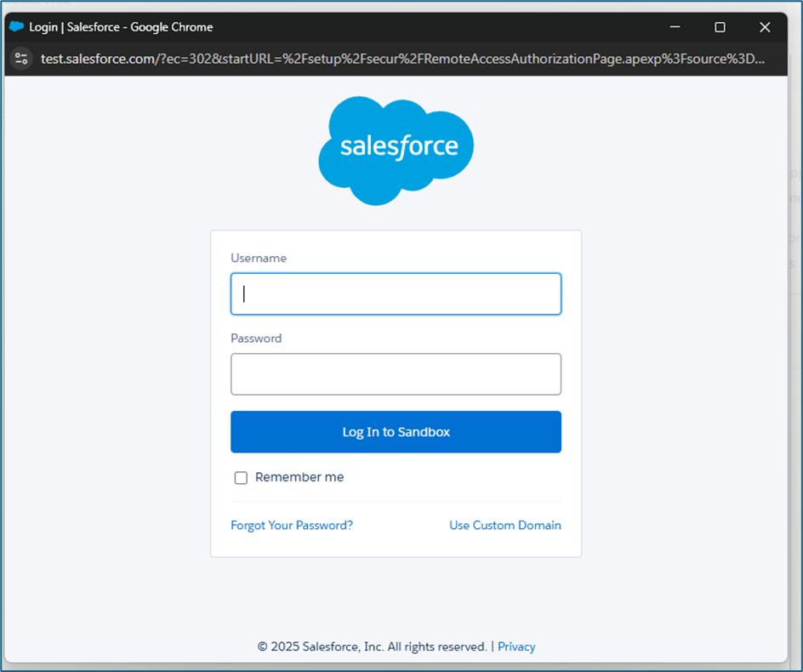Click the Remember me label
Image resolution: width=803 pixels, height=672 pixels.
(299, 477)
